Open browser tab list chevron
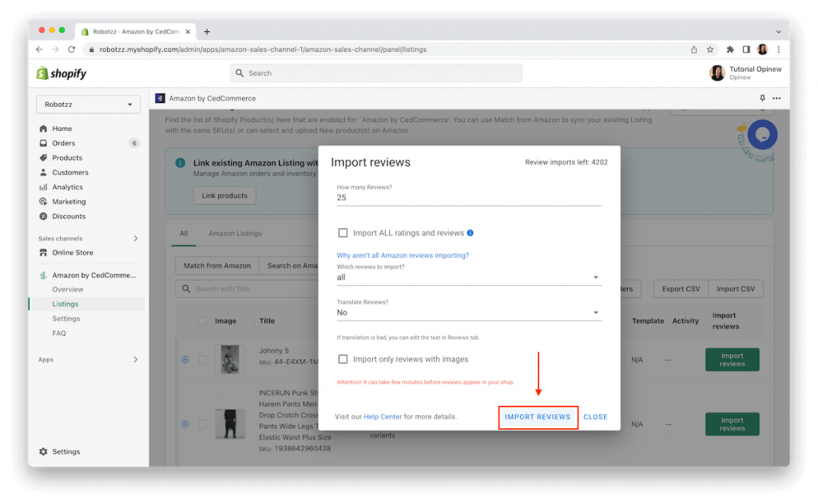 coord(778,32)
